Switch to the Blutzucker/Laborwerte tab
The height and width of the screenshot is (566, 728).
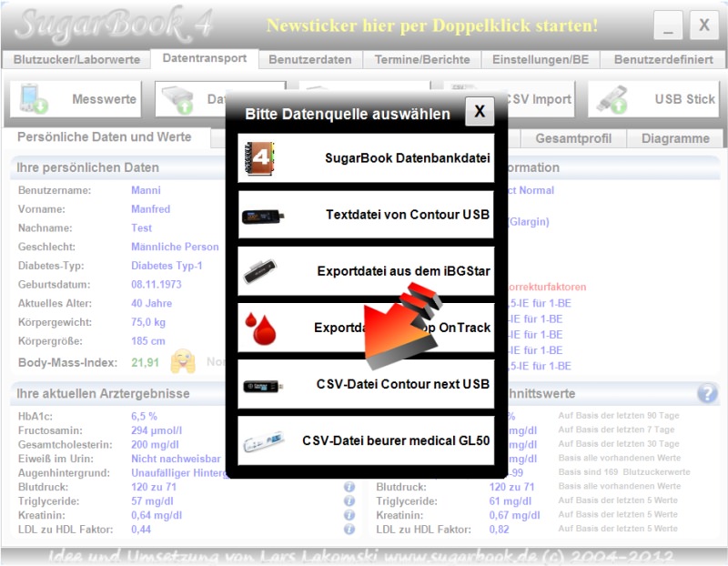click(76, 60)
